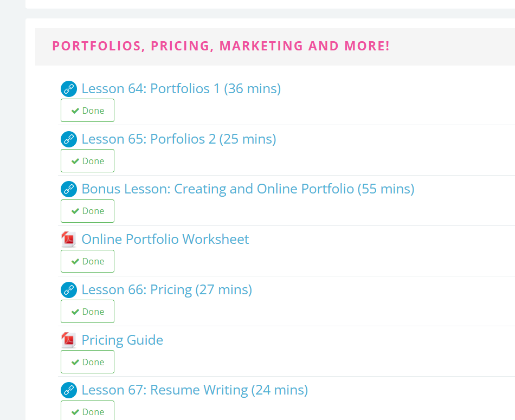The image size is (515, 420).
Task: Click the link icon beside Lesson 64
Action: pyautogui.click(x=69, y=89)
